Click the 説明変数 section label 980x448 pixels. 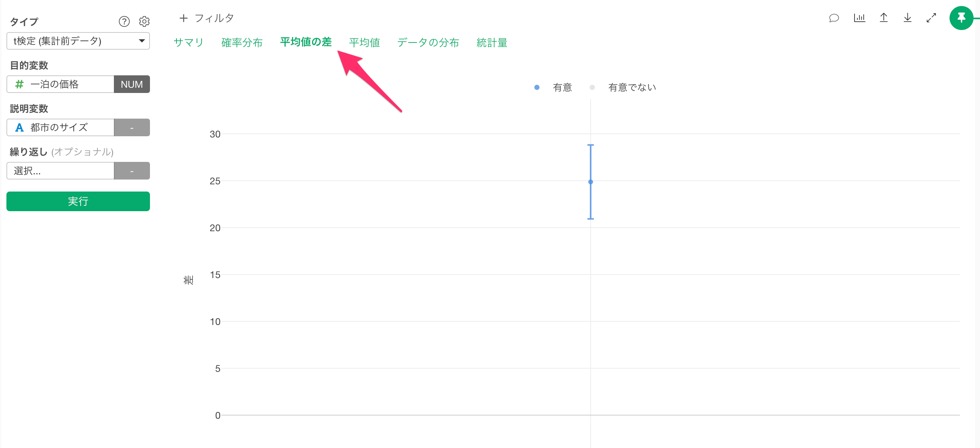[29, 109]
